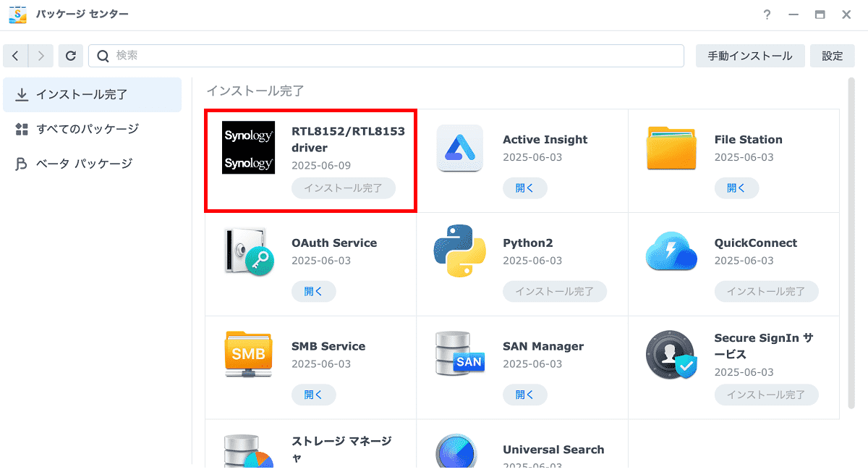Click the File Station folder icon
This screenshot has height=475, width=868.
(x=671, y=148)
